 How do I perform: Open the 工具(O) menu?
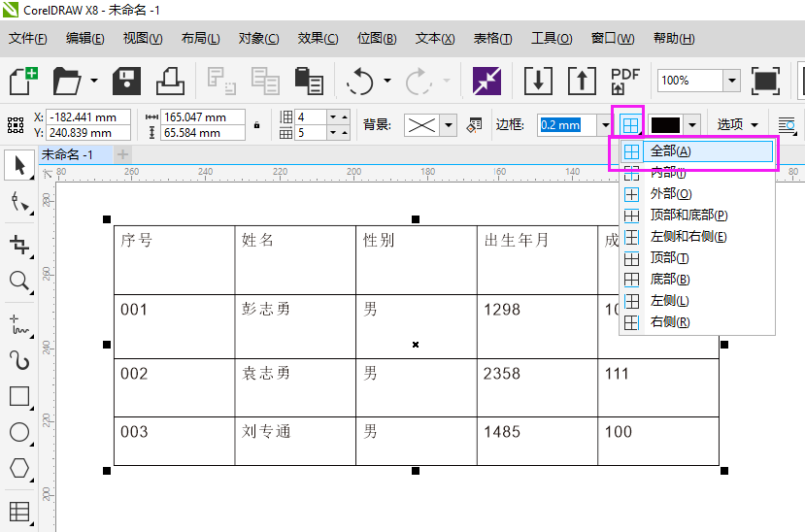551,39
